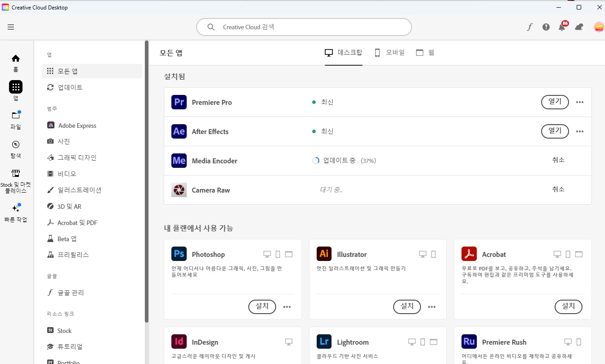Viewport: 605px width, 364px height.
Task: Click 설치 on the Illustrator card
Action: [407, 306]
